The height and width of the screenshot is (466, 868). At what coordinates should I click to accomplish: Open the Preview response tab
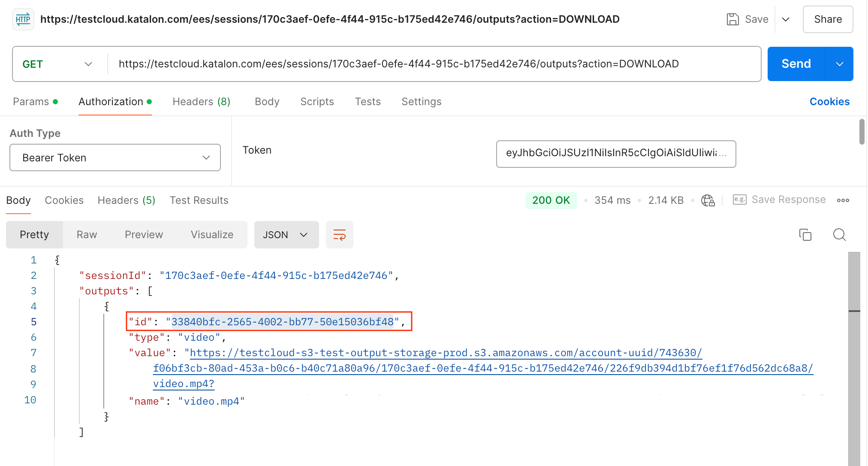(144, 235)
